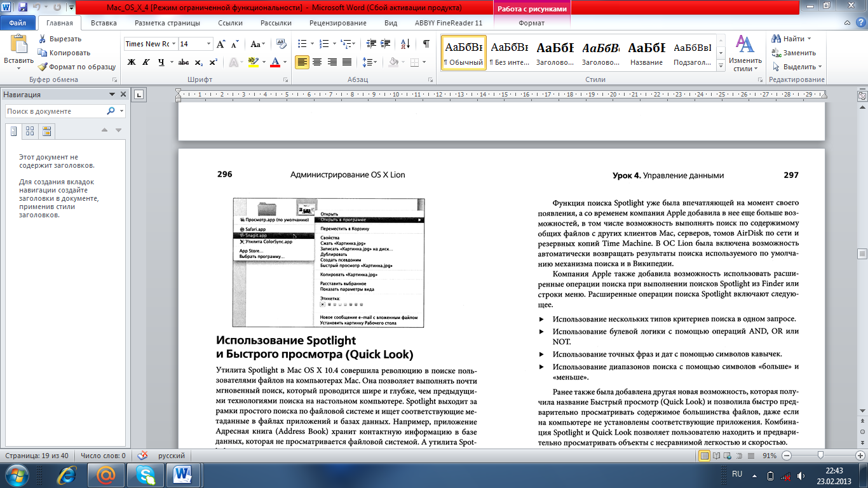Toggle justify text alignment
The image size is (868, 488).
click(x=347, y=62)
